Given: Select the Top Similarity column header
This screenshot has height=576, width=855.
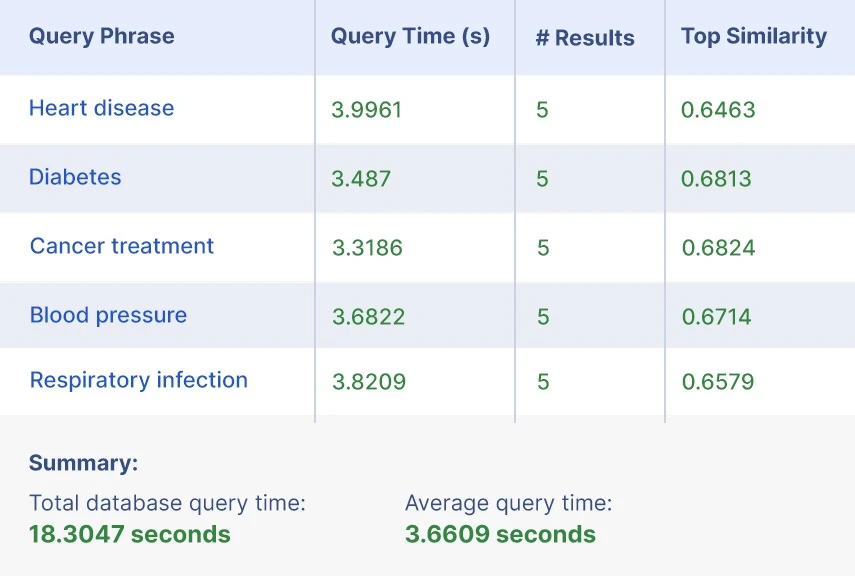Looking at the screenshot, I should [x=754, y=37].
